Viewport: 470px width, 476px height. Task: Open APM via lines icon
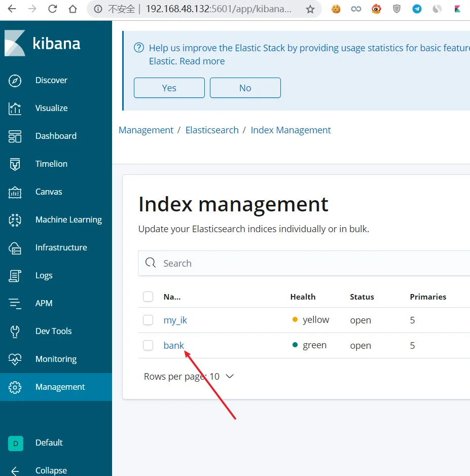click(15, 304)
